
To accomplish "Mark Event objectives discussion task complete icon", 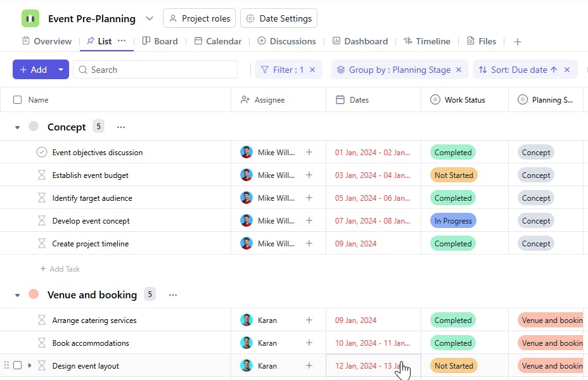I will [x=42, y=152].
